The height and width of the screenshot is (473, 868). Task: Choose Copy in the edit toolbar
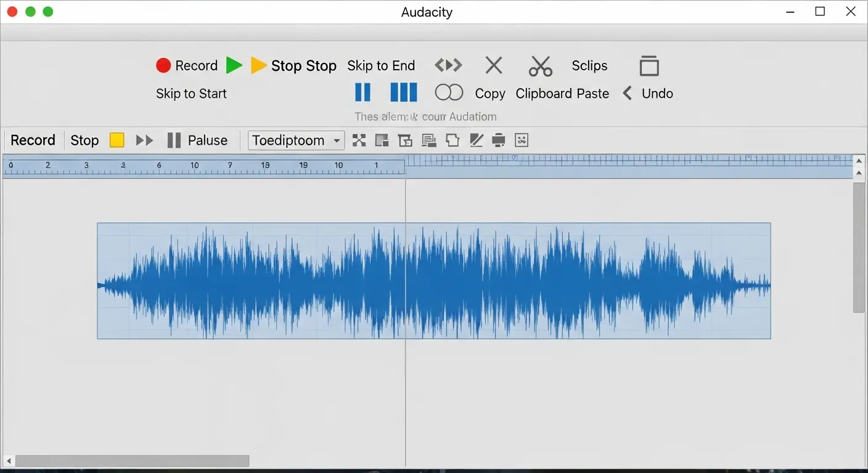[490, 94]
